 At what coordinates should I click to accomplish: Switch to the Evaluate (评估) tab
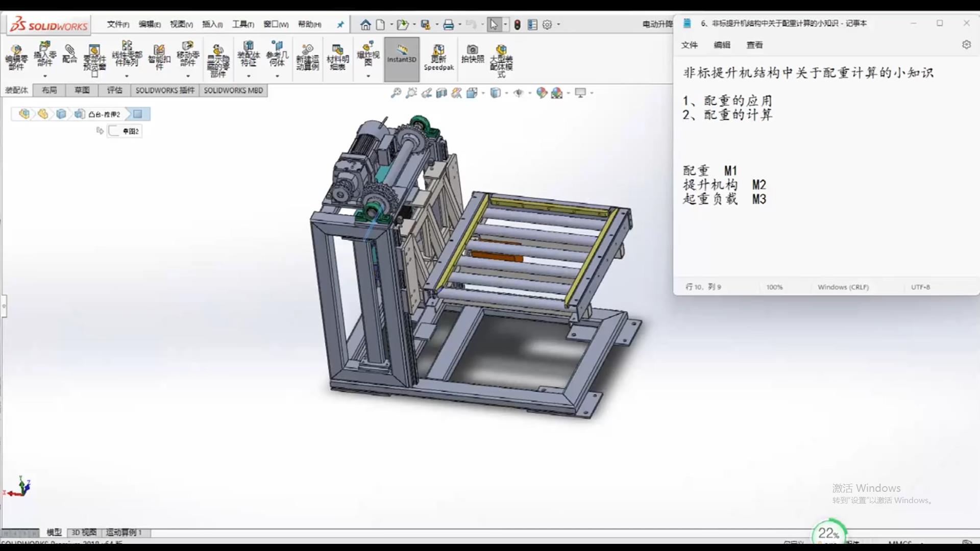tap(114, 90)
